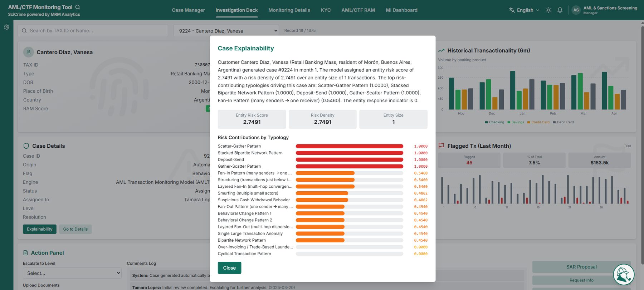Click the 'Cyclical Transaction Pattern' typology row
The width and height of the screenshot is (644, 290).
pos(323,254)
